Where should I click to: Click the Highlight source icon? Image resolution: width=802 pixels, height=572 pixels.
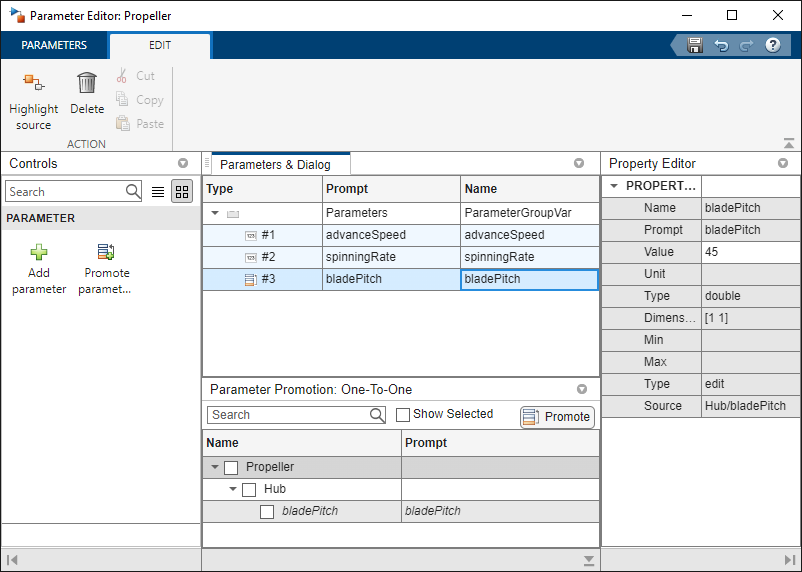32,83
